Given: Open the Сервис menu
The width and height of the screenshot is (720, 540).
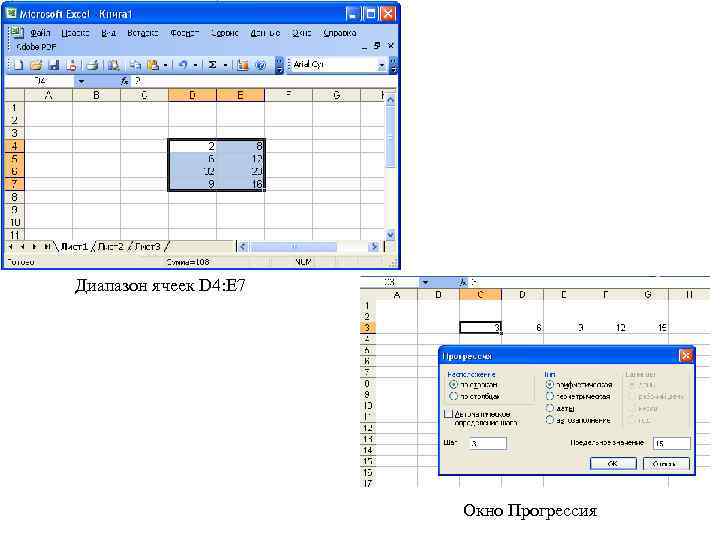Looking at the screenshot, I should 225,33.
